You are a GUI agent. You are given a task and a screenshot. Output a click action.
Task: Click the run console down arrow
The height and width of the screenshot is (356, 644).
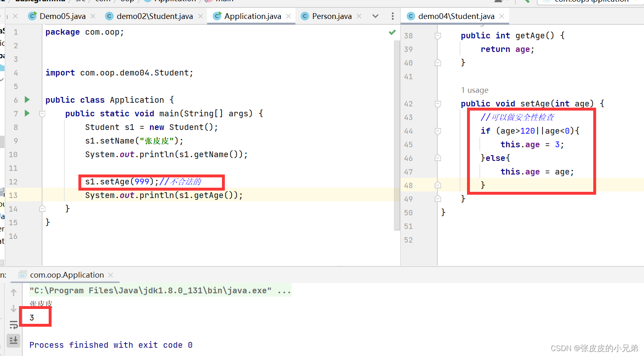coord(14,308)
